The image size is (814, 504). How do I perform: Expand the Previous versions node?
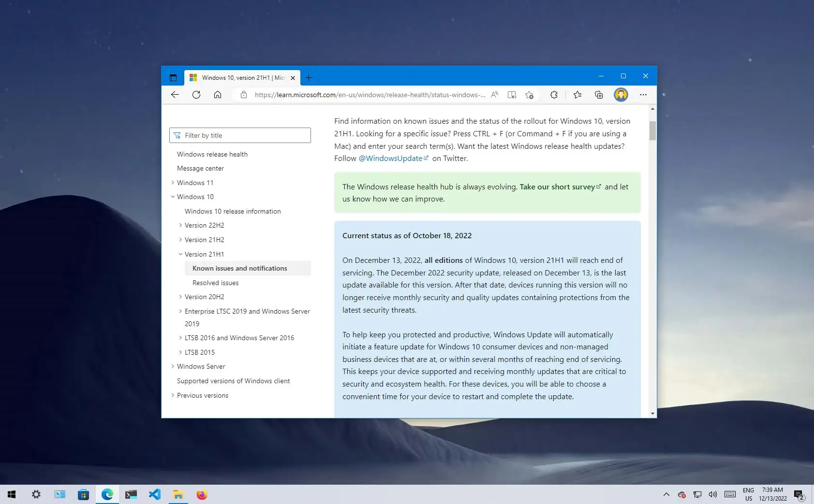pos(173,395)
